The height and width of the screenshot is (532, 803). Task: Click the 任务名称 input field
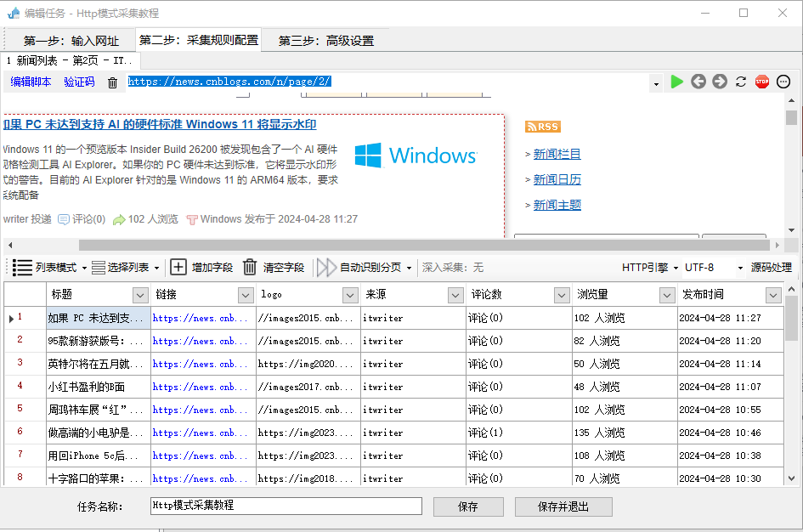tap(286, 506)
